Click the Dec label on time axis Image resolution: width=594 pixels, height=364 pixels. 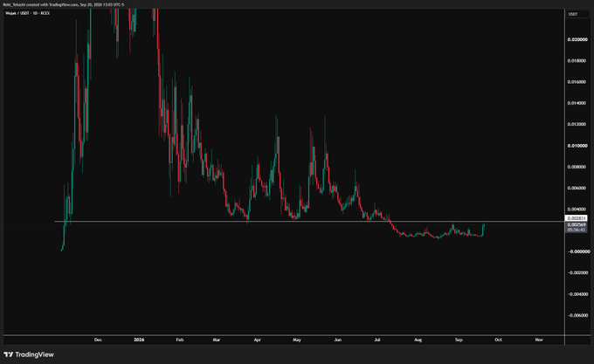pyautogui.click(x=98, y=340)
